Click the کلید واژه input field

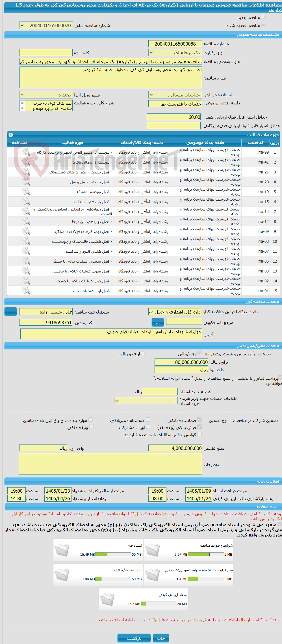click(x=46, y=53)
